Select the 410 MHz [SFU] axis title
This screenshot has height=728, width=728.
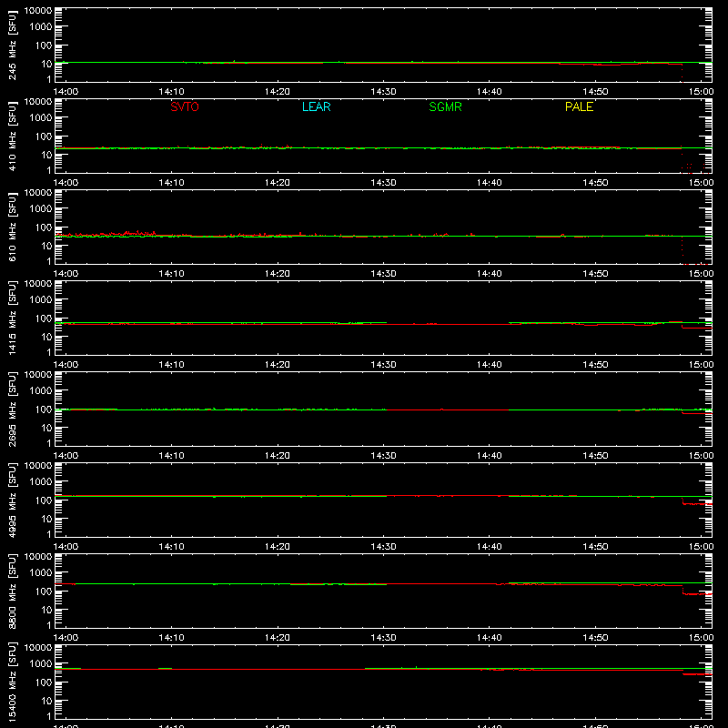coord(12,136)
